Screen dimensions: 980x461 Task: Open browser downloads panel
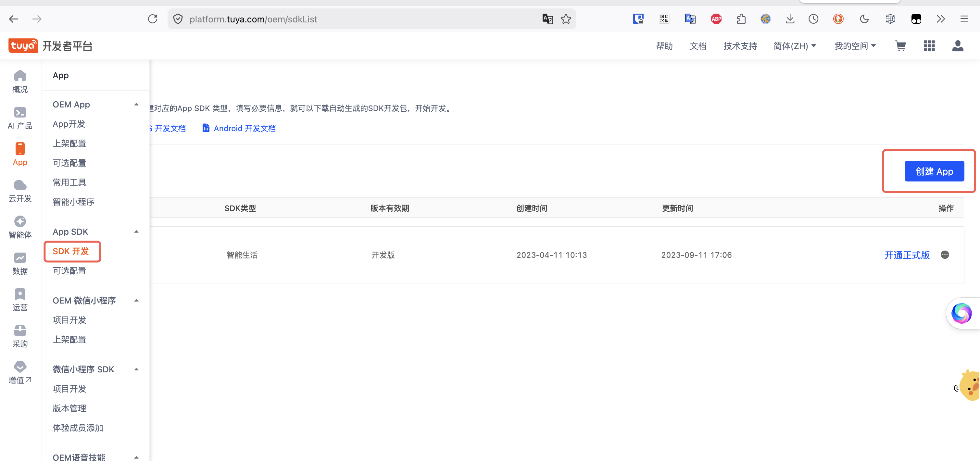point(790,19)
